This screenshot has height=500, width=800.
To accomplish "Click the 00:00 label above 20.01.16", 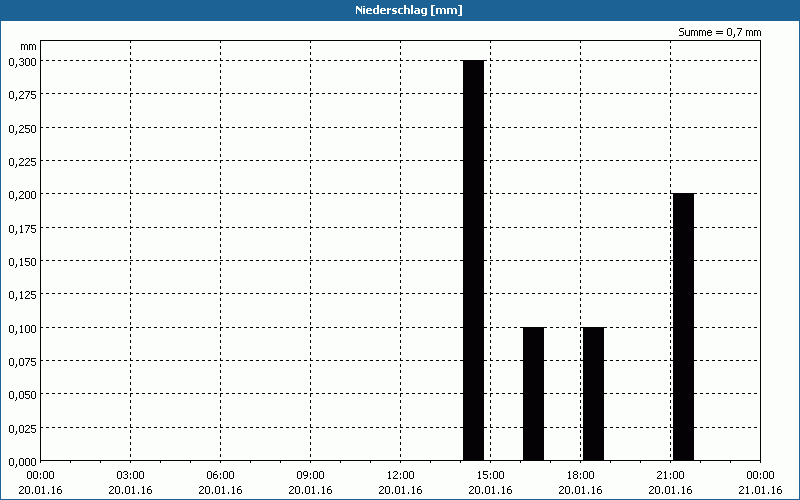I will tap(40, 476).
